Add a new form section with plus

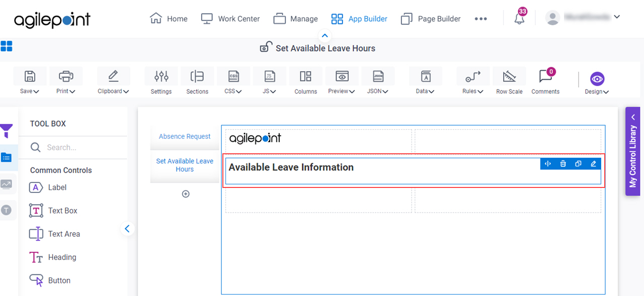click(186, 194)
